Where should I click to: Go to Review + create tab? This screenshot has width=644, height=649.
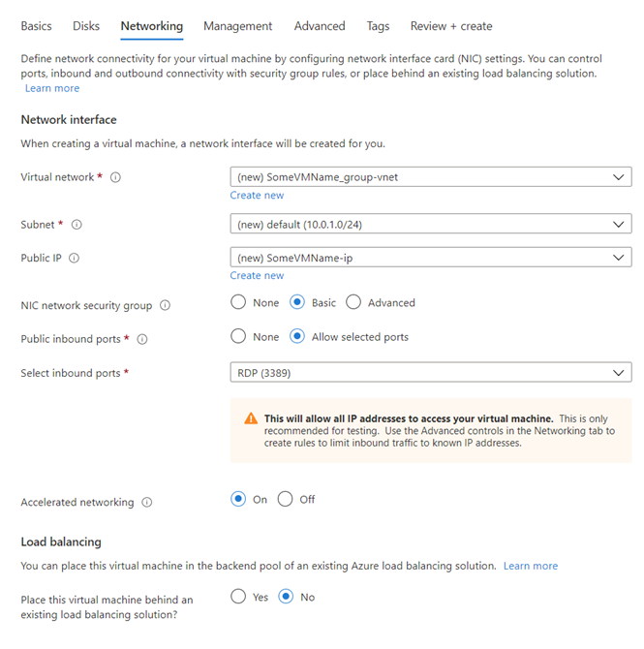pos(451,26)
